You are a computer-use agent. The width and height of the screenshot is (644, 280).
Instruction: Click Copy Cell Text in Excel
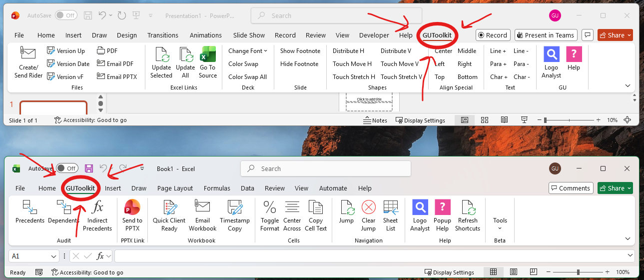pos(316,215)
